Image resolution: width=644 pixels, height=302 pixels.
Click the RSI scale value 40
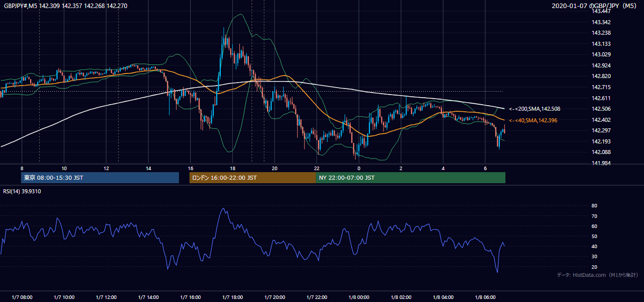tap(595, 247)
